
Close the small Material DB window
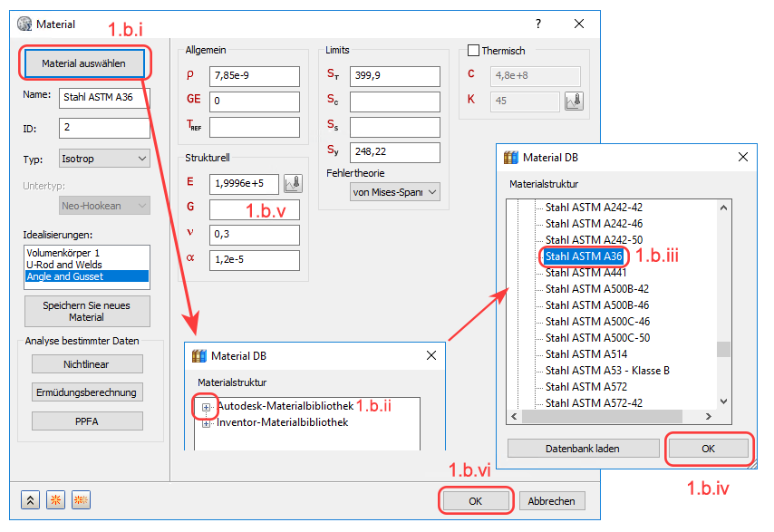431,355
